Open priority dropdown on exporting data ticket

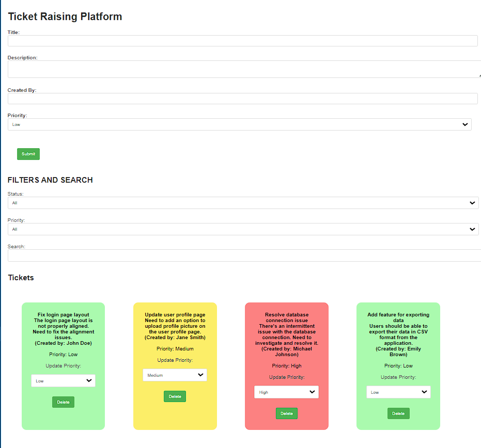(398, 392)
